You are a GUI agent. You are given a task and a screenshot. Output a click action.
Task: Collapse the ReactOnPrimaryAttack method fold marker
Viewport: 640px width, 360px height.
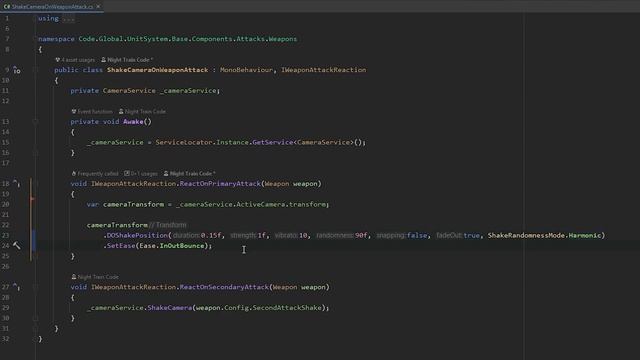tap(35, 184)
